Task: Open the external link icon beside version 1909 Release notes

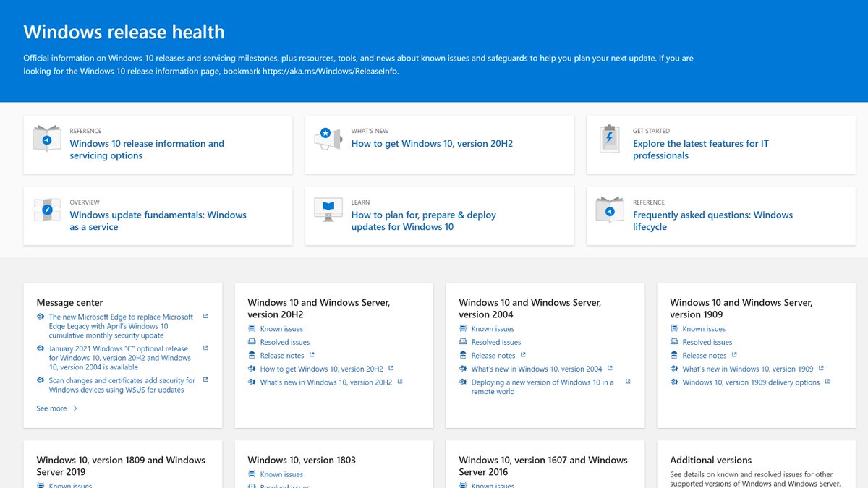Action: [734, 354]
